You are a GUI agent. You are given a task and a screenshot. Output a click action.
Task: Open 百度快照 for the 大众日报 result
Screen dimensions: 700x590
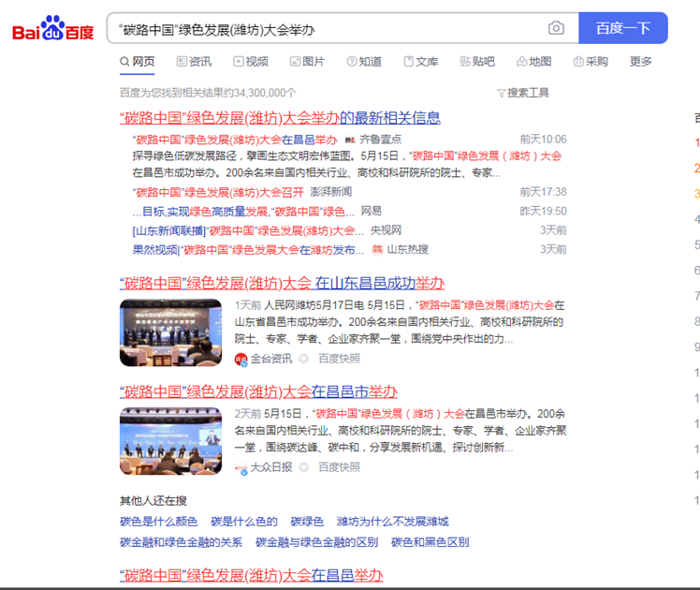click(x=340, y=467)
